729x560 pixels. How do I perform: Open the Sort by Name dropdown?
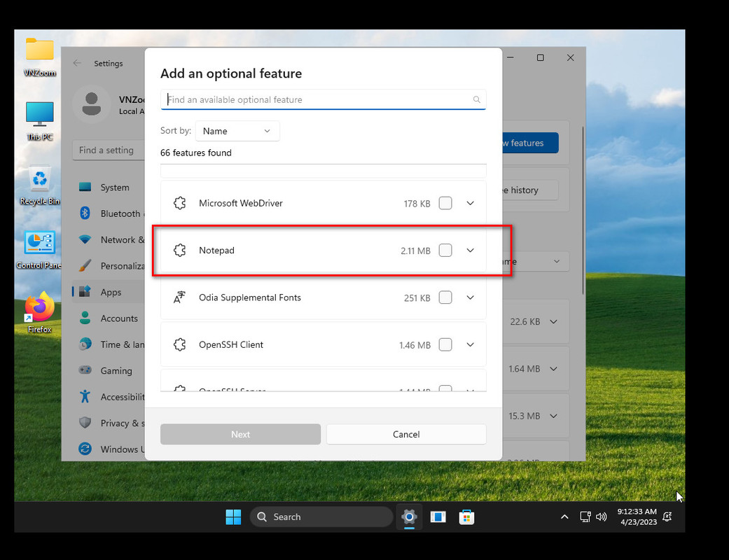pyautogui.click(x=237, y=131)
